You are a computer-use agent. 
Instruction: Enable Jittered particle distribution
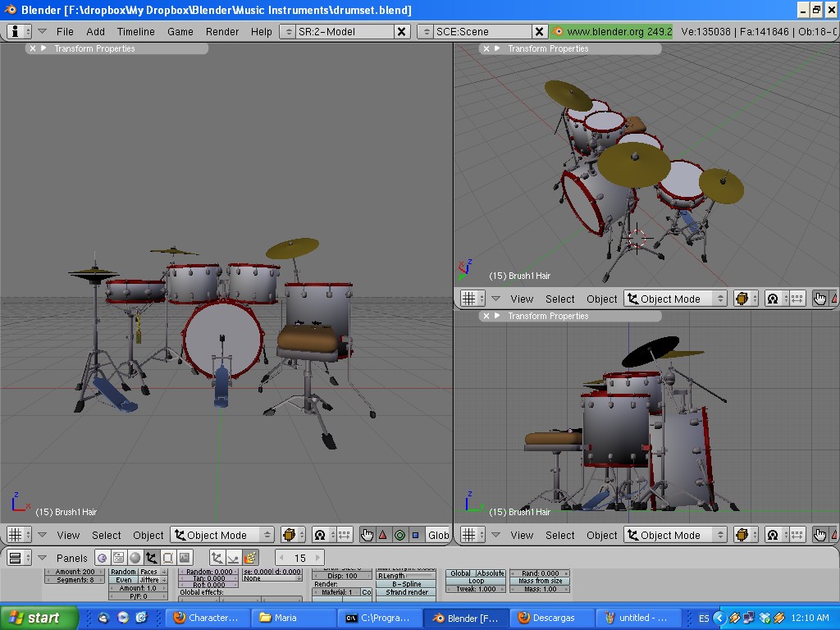149,580
